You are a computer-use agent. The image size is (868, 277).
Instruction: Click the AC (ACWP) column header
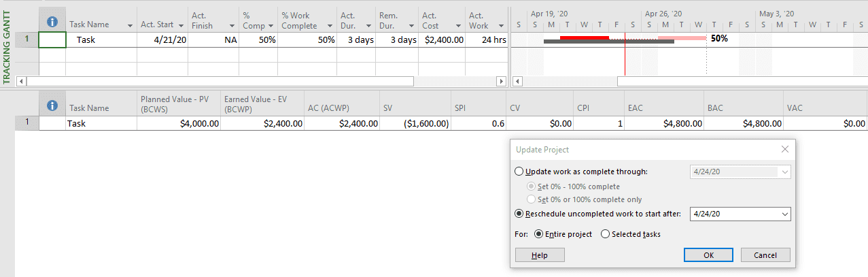[x=342, y=103]
